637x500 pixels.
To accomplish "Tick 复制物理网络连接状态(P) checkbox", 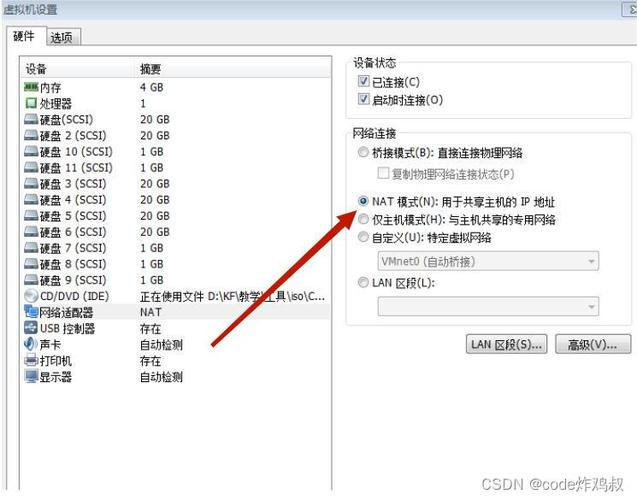I will click(x=383, y=173).
